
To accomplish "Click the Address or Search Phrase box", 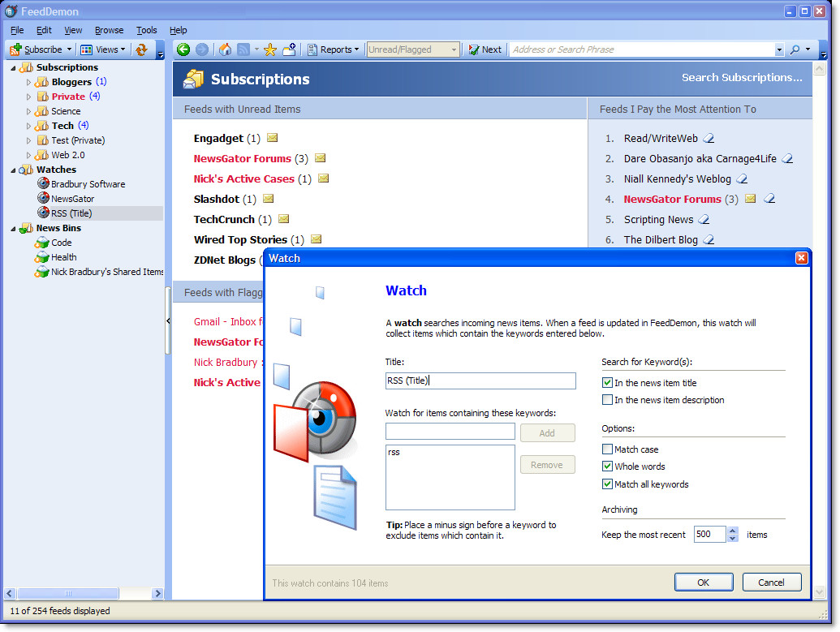I will coord(642,49).
